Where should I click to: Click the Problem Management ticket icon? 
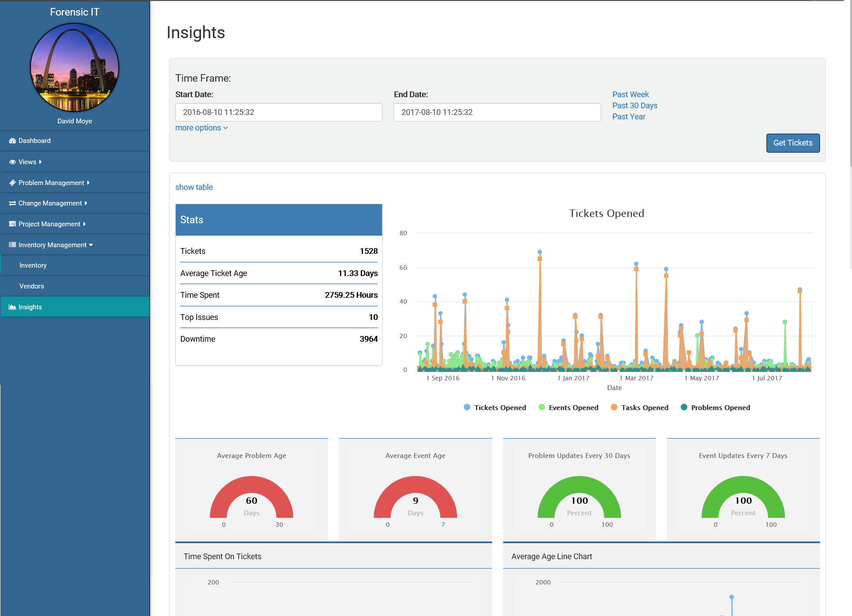pos(12,183)
